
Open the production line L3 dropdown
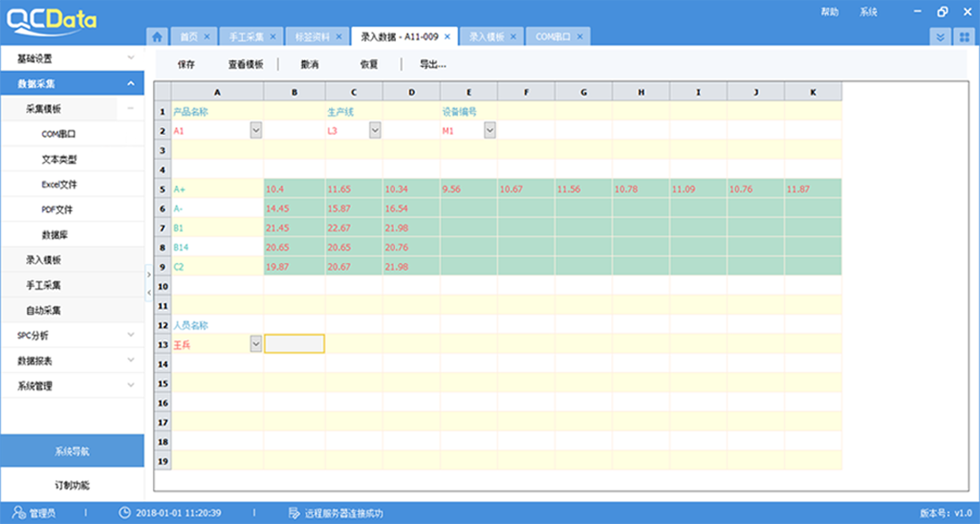[x=375, y=130]
